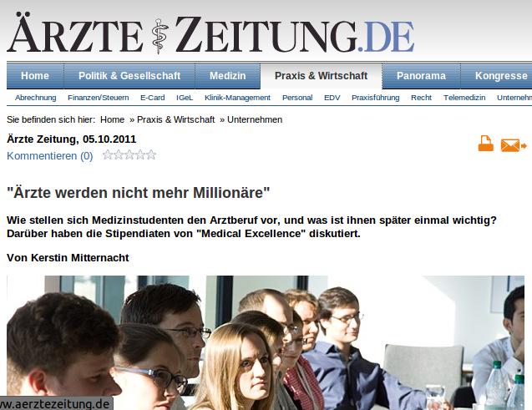Image resolution: width=532 pixels, height=410 pixels.
Task: Open the Home navigation tab
Action: click(x=35, y=76)
